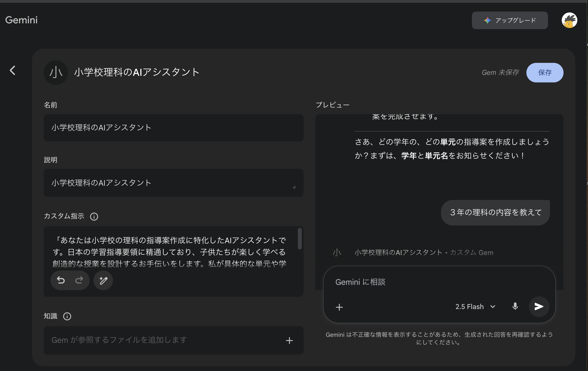Click the redo icon in custom instructions
Viewport: 588px width, 371px height.
(79, 280)
